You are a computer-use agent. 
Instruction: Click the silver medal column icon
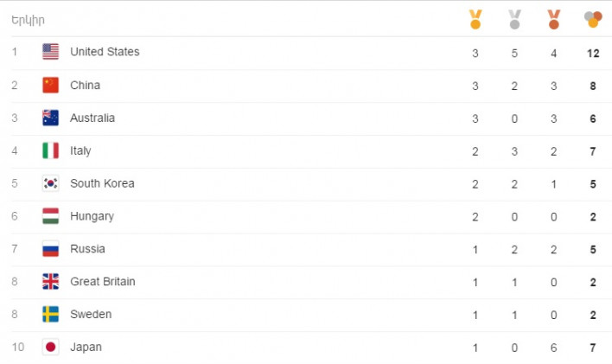click(514, 18)
